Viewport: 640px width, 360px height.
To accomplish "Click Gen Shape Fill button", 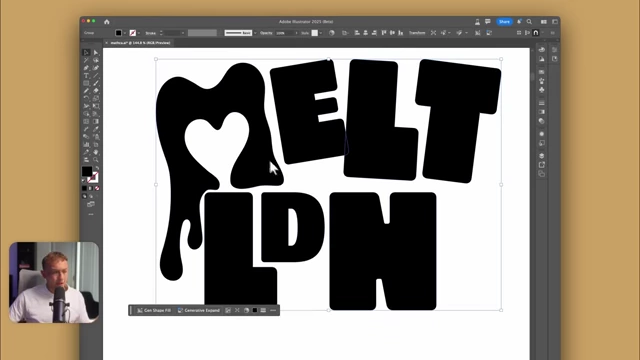I will [x=154, y=311].
